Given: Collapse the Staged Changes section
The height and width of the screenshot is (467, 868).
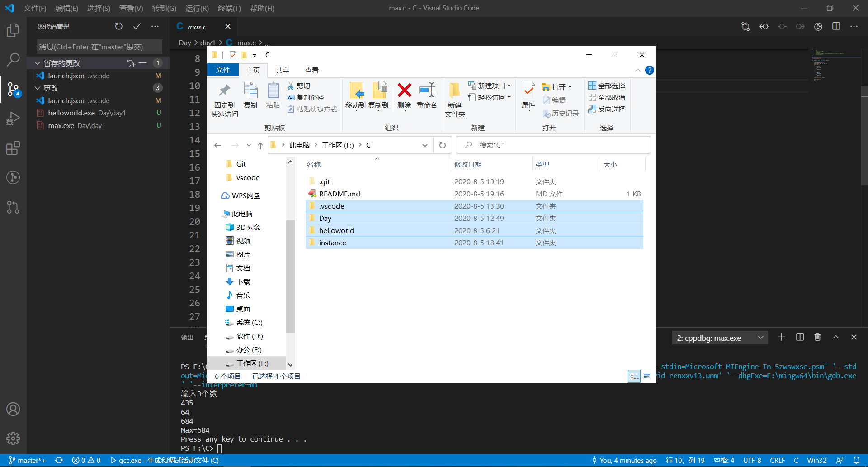Looking at the screenshot, I should [38, 63].
